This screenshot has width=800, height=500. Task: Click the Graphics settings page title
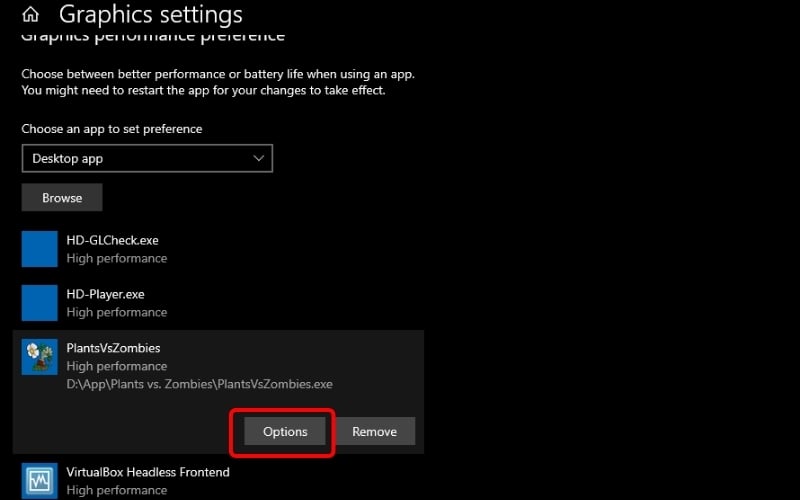[150, 15]
